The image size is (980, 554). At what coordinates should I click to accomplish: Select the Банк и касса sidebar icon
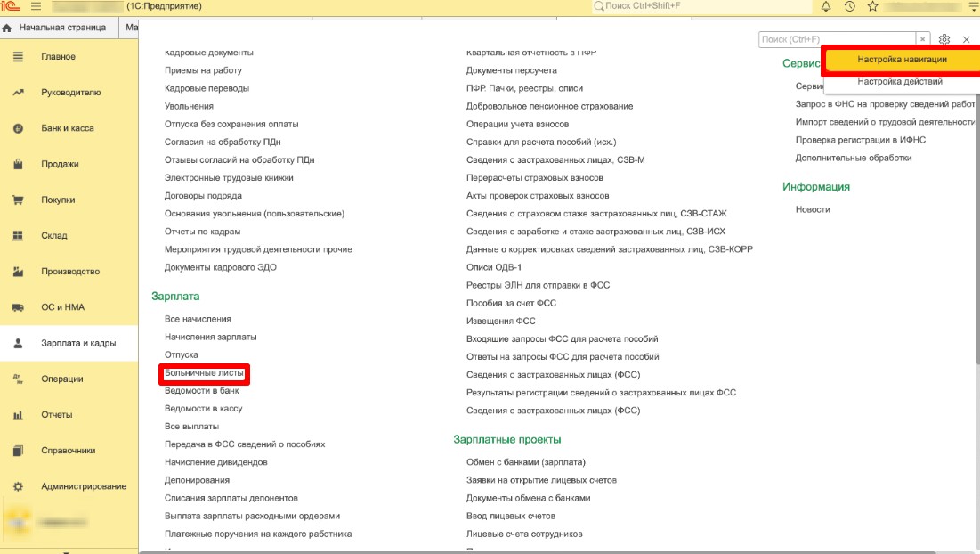(x=20, y=127)
